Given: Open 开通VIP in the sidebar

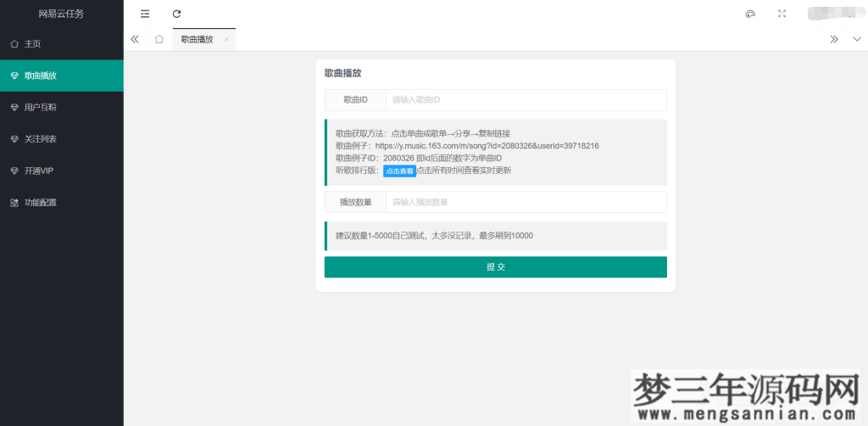Looking at the screenshot, I should [x=61, y=171].
